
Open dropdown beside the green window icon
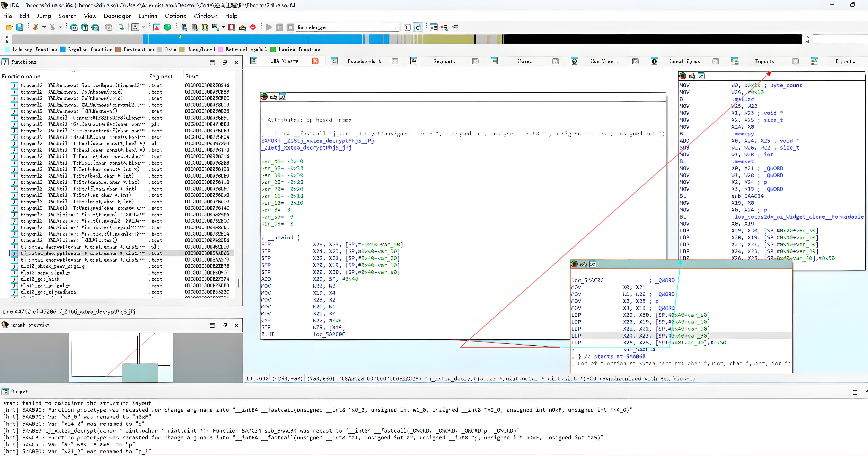tap(223, 27)
